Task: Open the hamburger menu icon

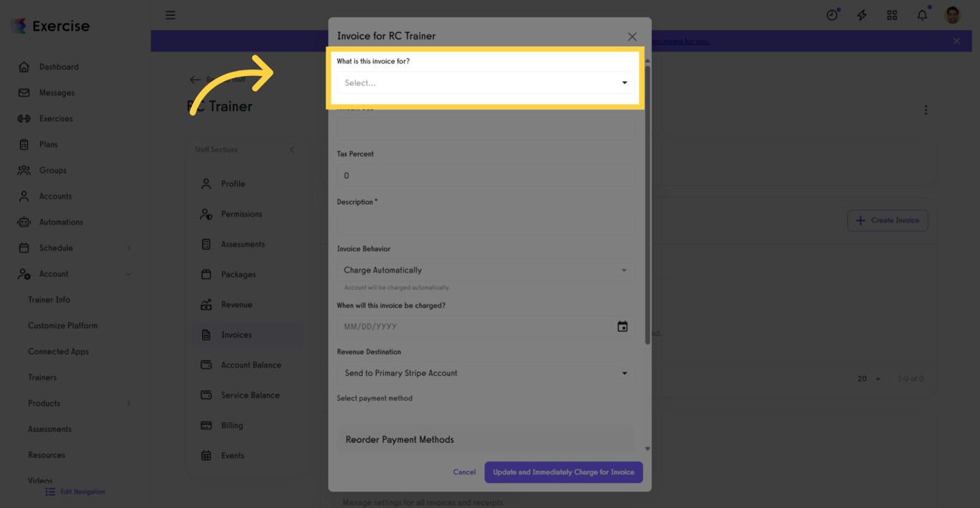Action: point(170,15)
